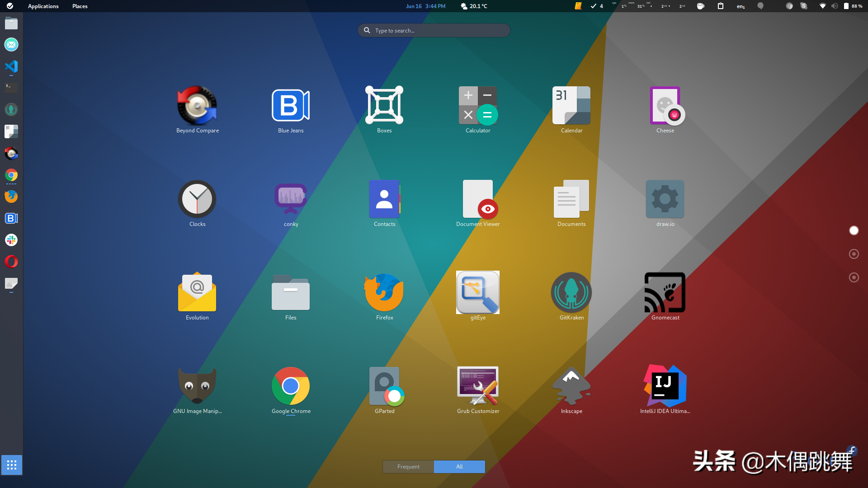Open Beyond Compare from the dock
The width and height of the screenshot is (868, 488).
pyautogui.click(x=11, y=153)
